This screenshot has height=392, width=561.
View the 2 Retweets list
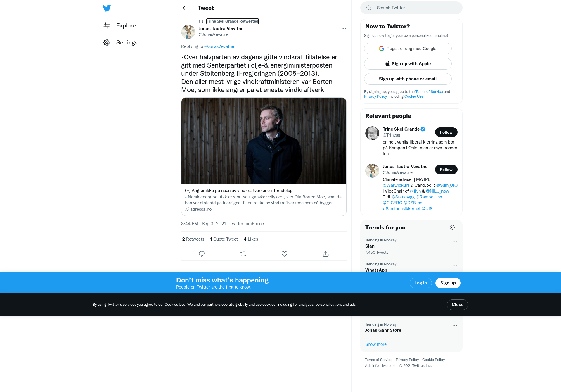pos(193,239)
